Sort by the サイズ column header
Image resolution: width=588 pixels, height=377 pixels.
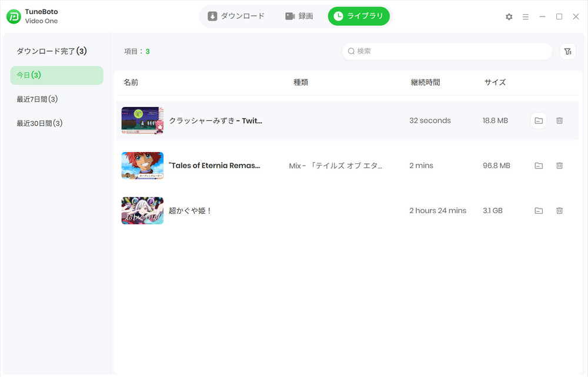point(495,82)
